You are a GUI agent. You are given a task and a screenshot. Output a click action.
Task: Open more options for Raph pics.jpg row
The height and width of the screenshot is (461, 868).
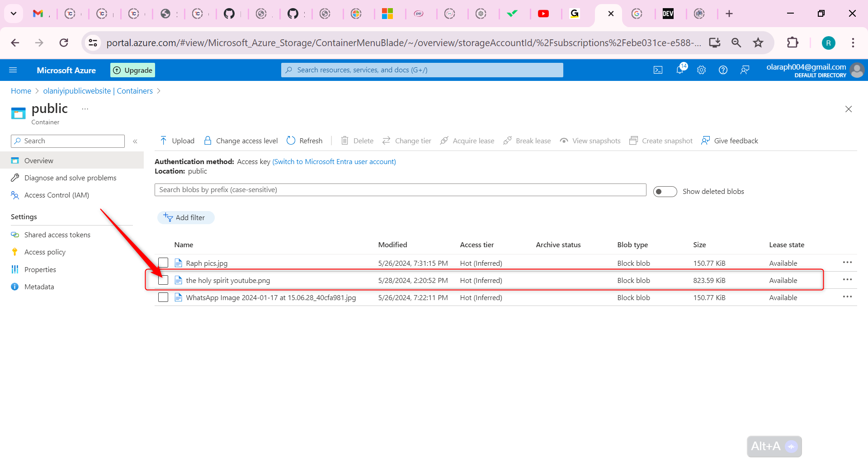[x=847, y=263]
